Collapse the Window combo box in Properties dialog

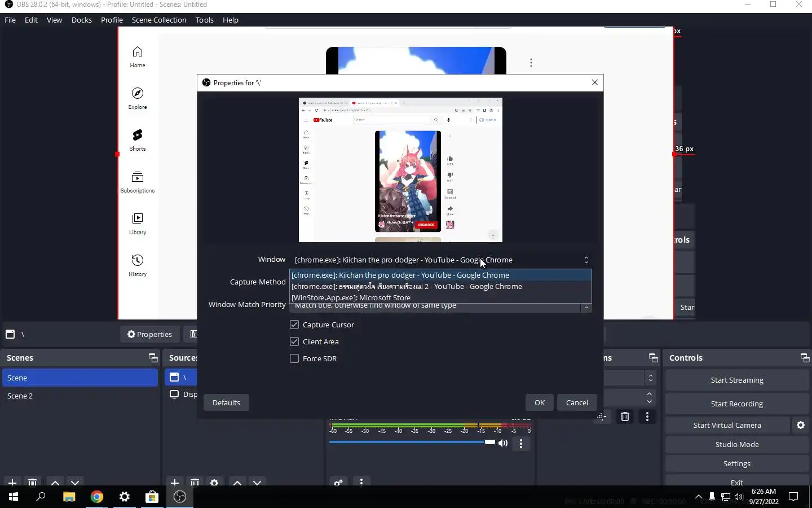point(586,260)
